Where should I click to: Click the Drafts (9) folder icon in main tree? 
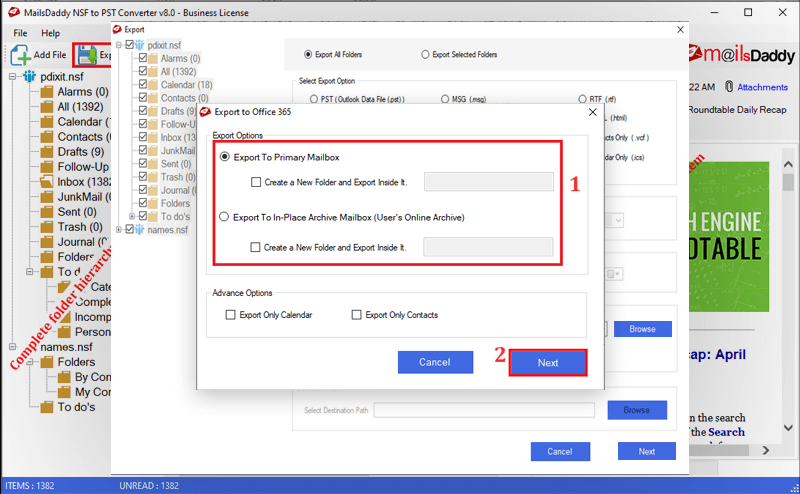pos(47,152)
